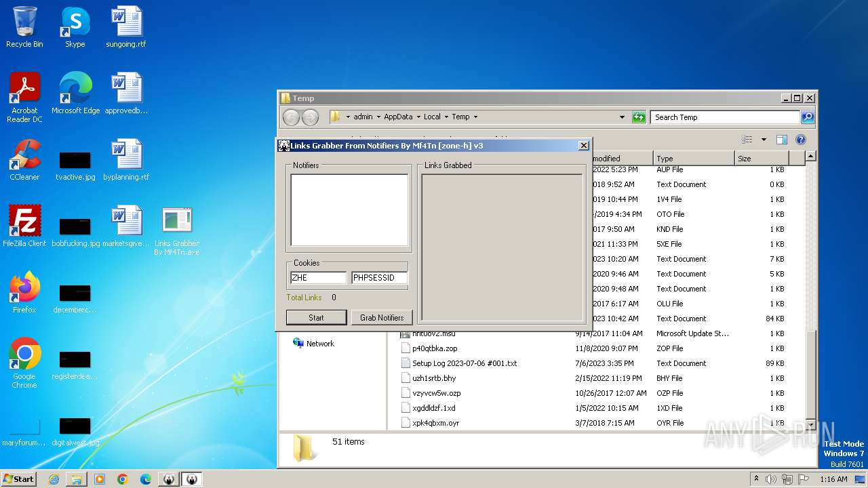Open the change view dropdown arrow
This screenshot has width=868, height=488.
[x=764, y=140]
